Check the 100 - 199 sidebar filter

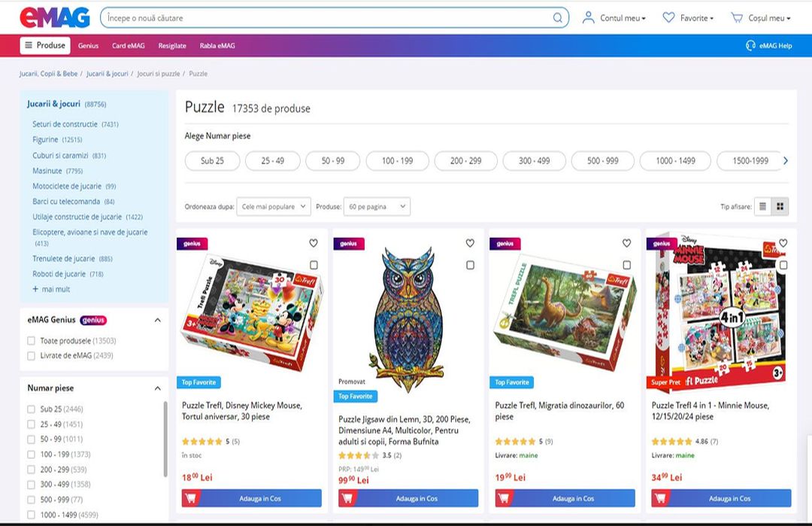pos(31,454)
